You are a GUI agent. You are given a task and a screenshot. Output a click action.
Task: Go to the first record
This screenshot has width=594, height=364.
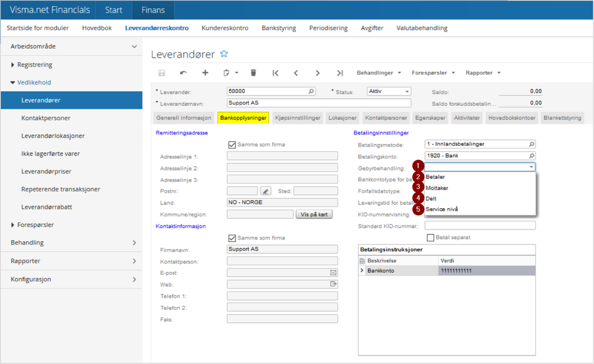tap(275, 73)
